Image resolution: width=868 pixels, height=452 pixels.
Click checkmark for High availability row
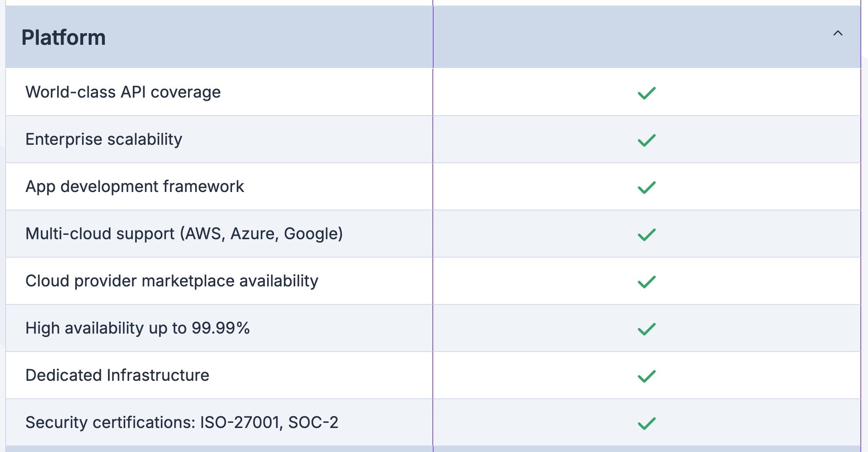click(x=646, y=329)
